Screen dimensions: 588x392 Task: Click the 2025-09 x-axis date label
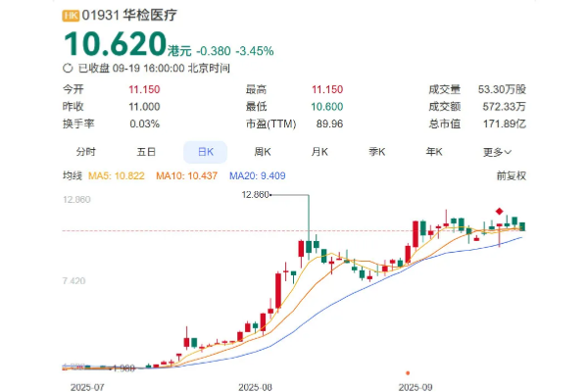[416, 387]
